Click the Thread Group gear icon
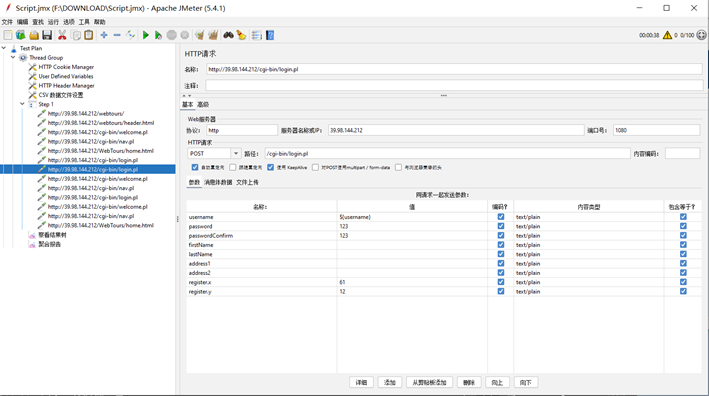This screenshot has width=709, height=396. click(x=23, y=58)
